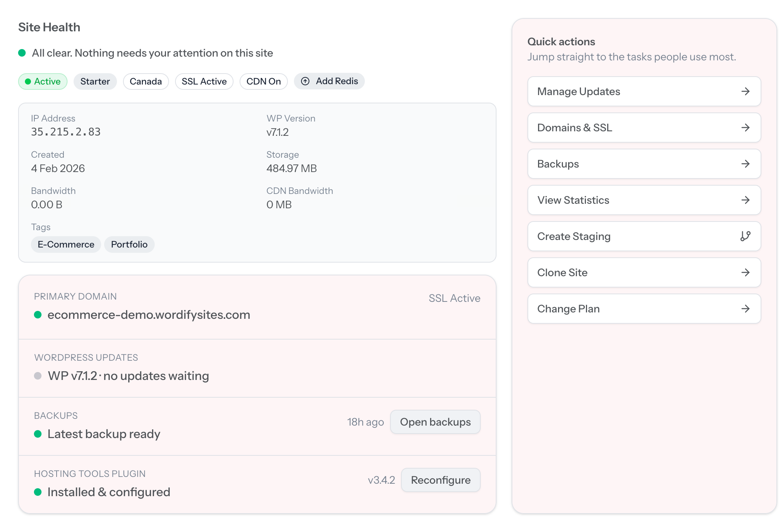
Task: Go to Domains & SSL
Action: (x=644, y=128)
